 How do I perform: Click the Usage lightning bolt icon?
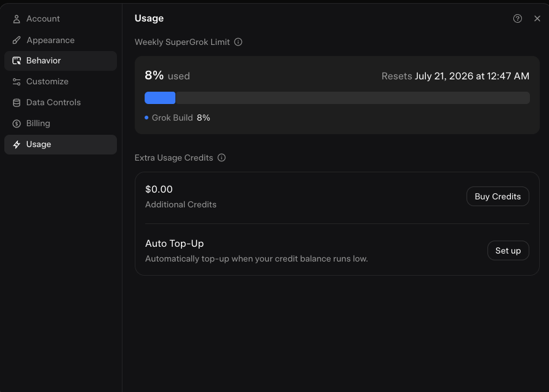pos(17,145)
